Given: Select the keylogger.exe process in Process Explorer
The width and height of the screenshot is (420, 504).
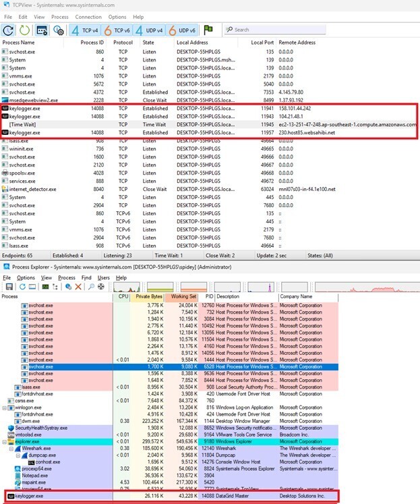Looking at the screenshot, I should coord(173,496).
